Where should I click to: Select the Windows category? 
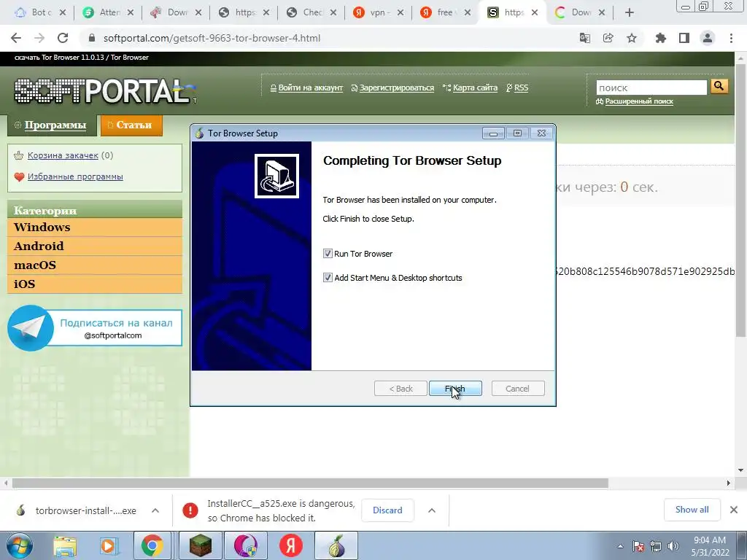pyautogui.click(x=95, y=227)
